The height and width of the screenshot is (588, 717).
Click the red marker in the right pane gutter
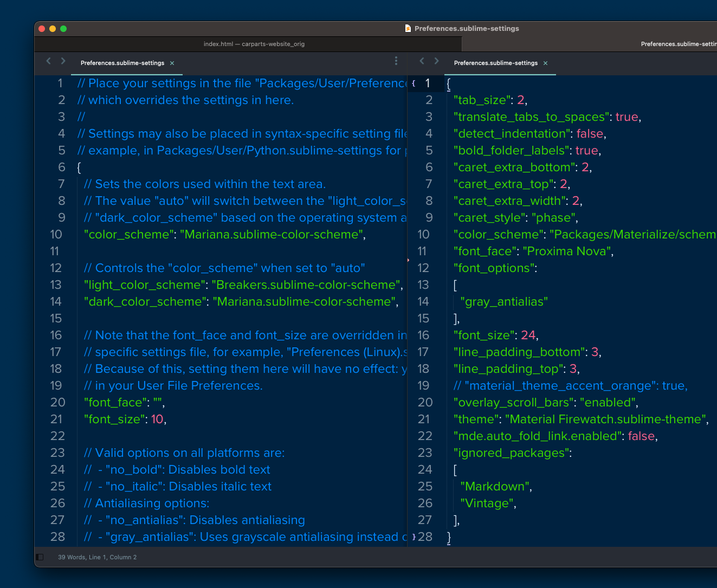coord(408,260)
